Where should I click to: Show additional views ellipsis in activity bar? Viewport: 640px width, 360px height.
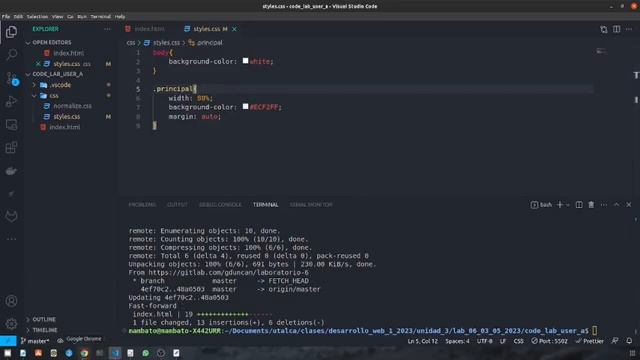(11, 239)
